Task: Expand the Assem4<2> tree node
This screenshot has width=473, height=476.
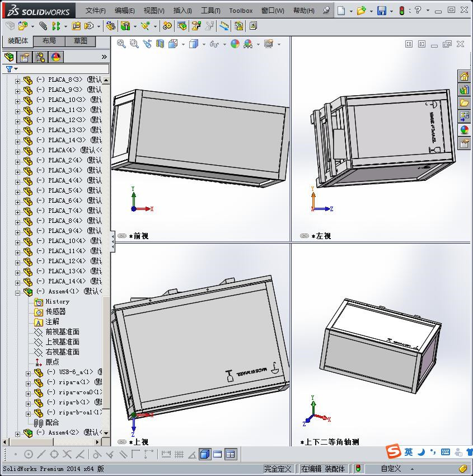Action: pyautogui.click(x=17, y=434)
